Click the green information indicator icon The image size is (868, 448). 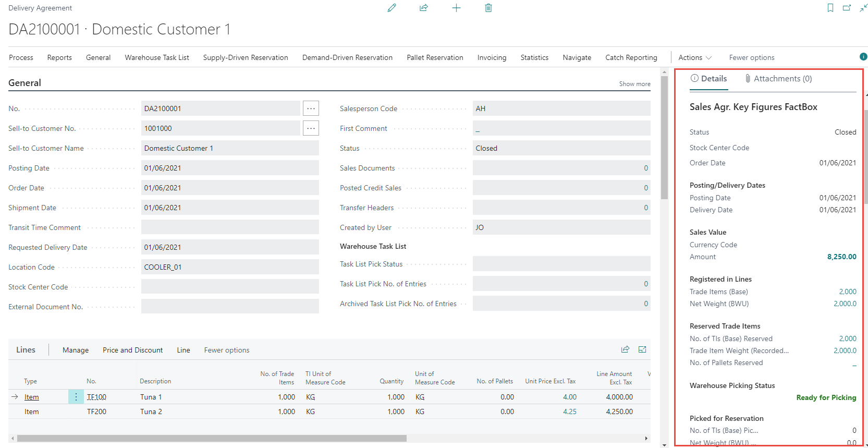tap(863, 57)
